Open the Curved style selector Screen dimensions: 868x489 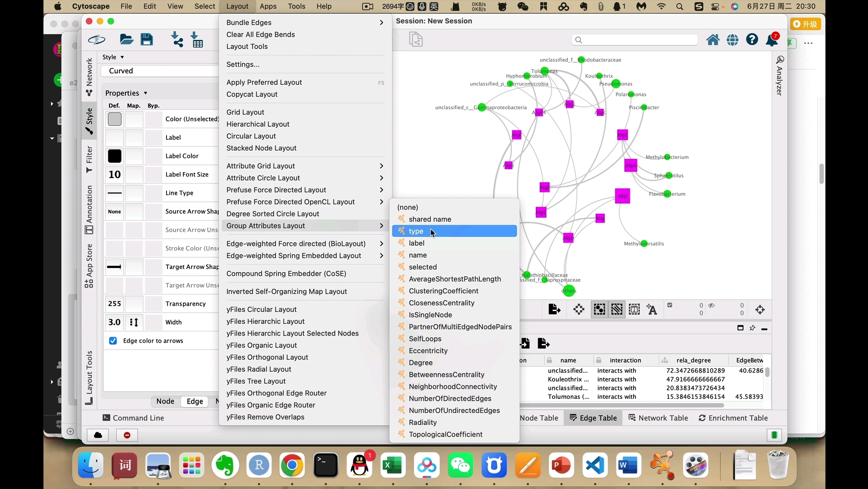160,71
